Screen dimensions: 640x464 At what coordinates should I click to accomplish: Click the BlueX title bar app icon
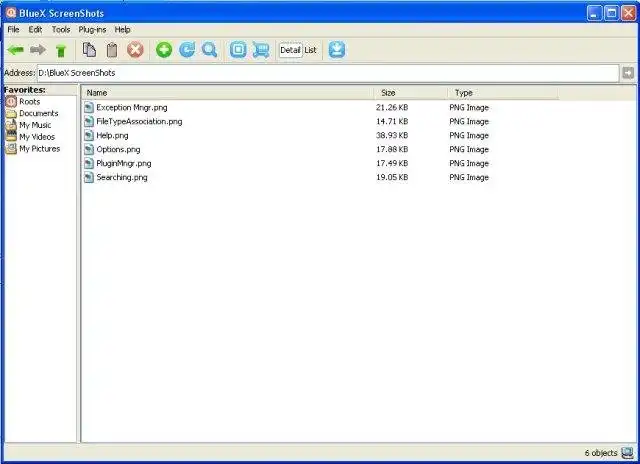(11, 13)
